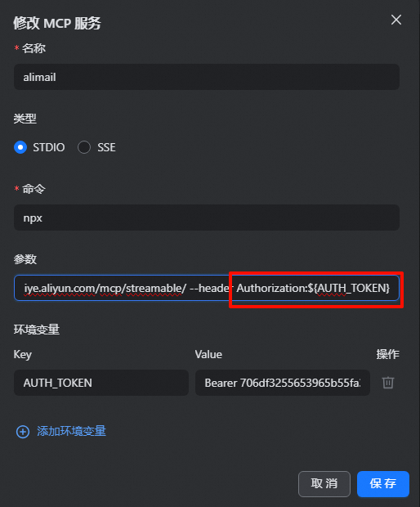Close the 修改 MCP 服务 dialog
The height and width of the screenshot is (507, 420).
point(396,20)
